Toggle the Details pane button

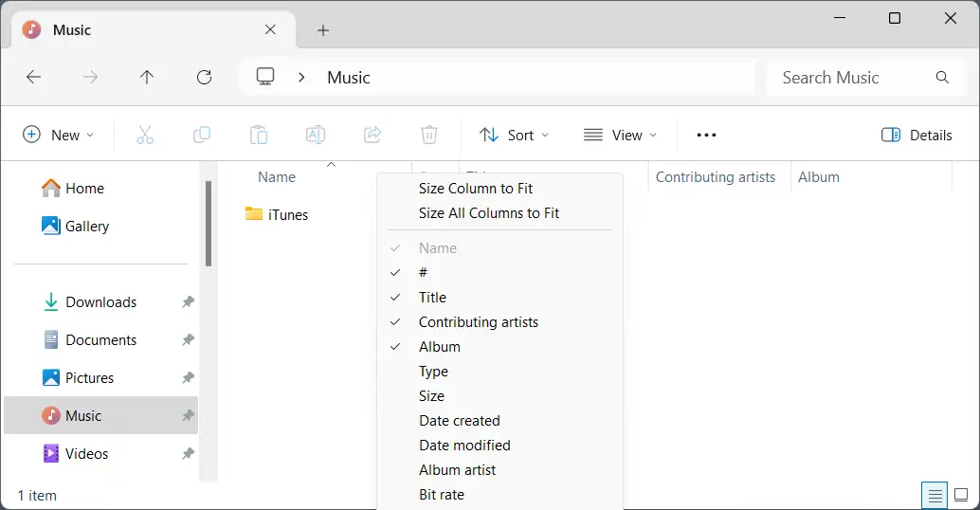coord(916,135)
